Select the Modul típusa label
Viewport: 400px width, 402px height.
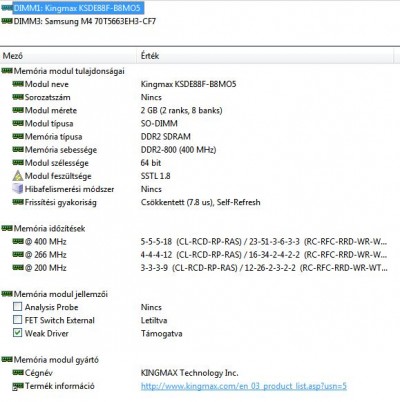[x=49, y=123]
